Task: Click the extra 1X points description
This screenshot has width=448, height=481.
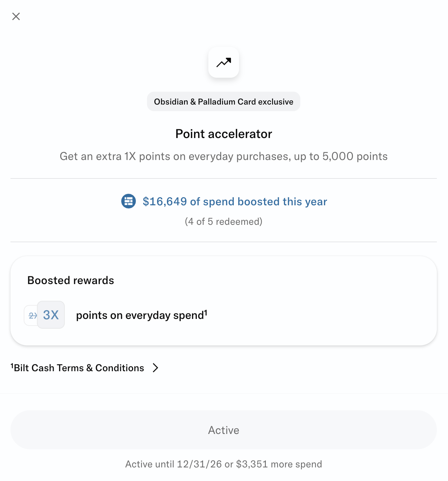Action: (224, 156)
